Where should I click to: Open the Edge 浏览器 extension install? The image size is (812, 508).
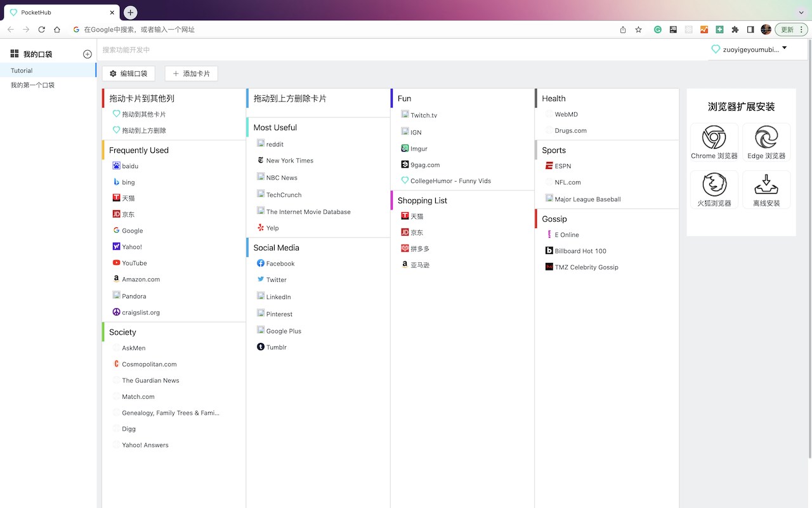click(766, 143)
